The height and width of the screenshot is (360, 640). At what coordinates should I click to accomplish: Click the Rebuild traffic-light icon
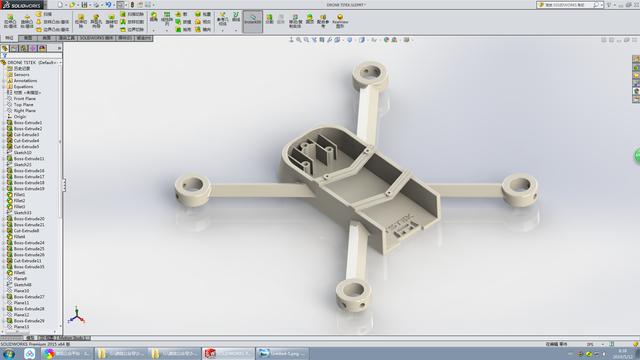click(132, 5)
